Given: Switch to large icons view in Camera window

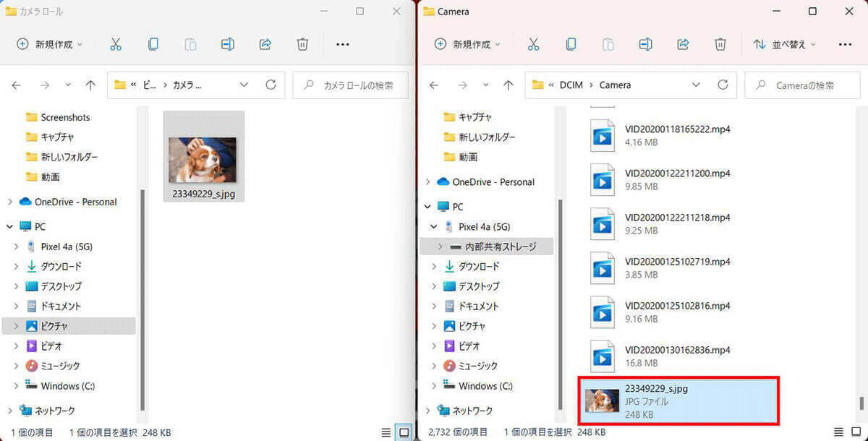Looking at the screenshot, I should [856, 432].
